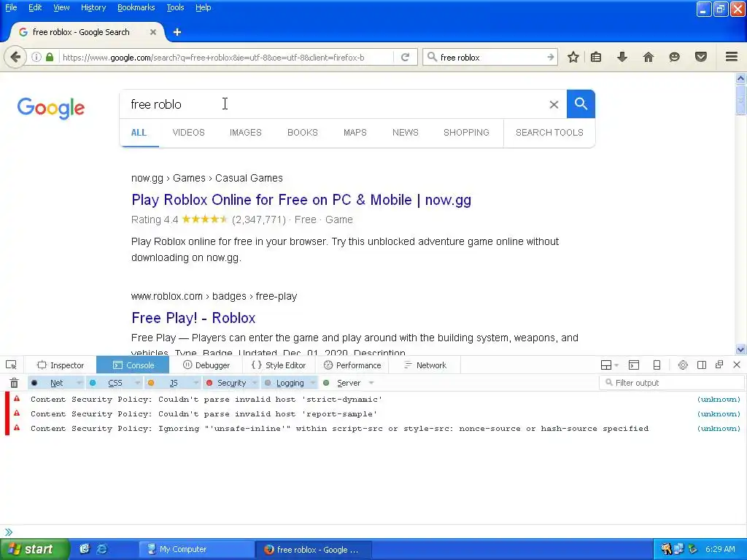The height and width of the screenshot is (560, 747).
Task: Switch to the Debugger tab
Action: (x=206, y=365)
